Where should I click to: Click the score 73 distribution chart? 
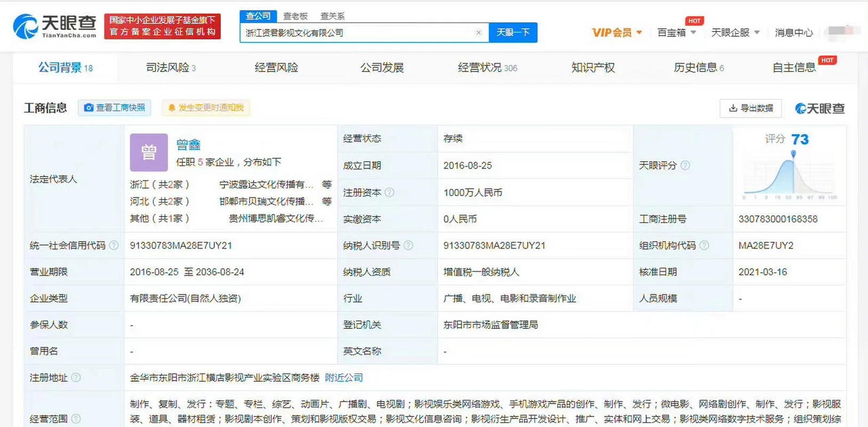(x=790, y=175)
